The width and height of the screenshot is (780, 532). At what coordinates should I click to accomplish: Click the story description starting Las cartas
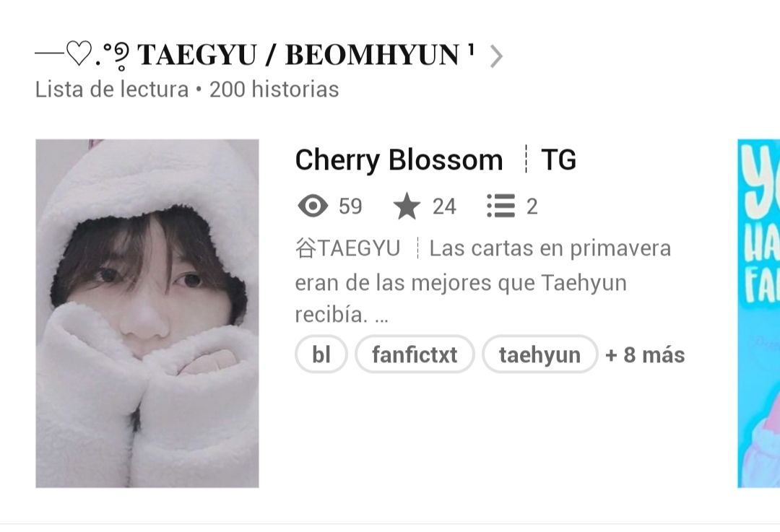tap(482, 282)
